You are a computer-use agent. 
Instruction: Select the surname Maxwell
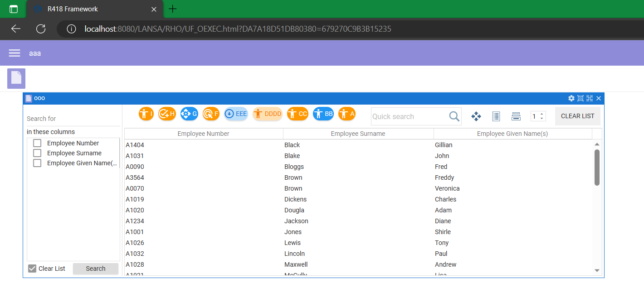coord(296,264)
